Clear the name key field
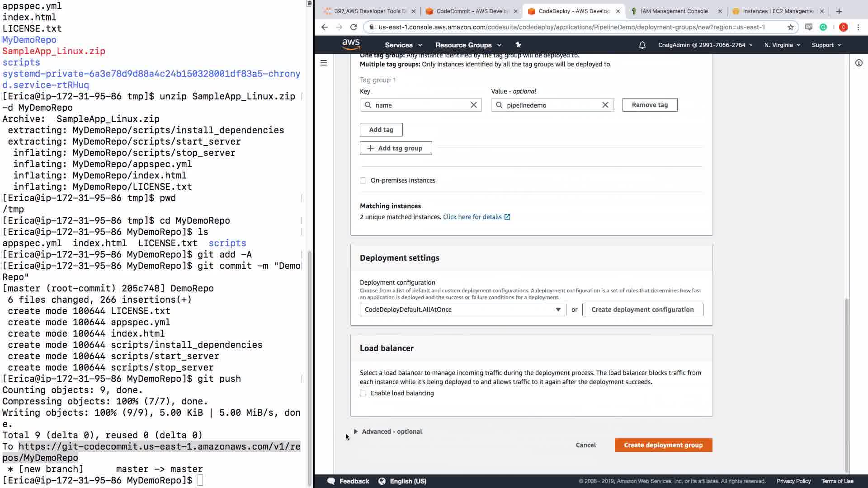Image resolution: width=868 pixels, height=488 pixels. click(473, 105)
